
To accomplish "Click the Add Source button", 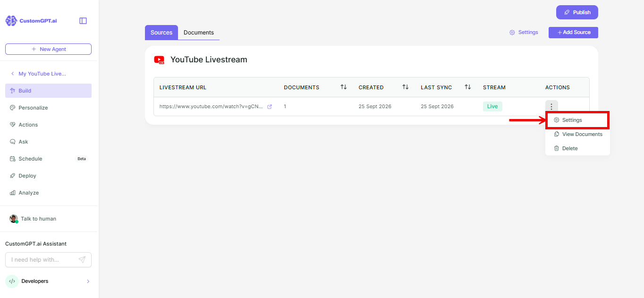I will (x=573, y=33).
